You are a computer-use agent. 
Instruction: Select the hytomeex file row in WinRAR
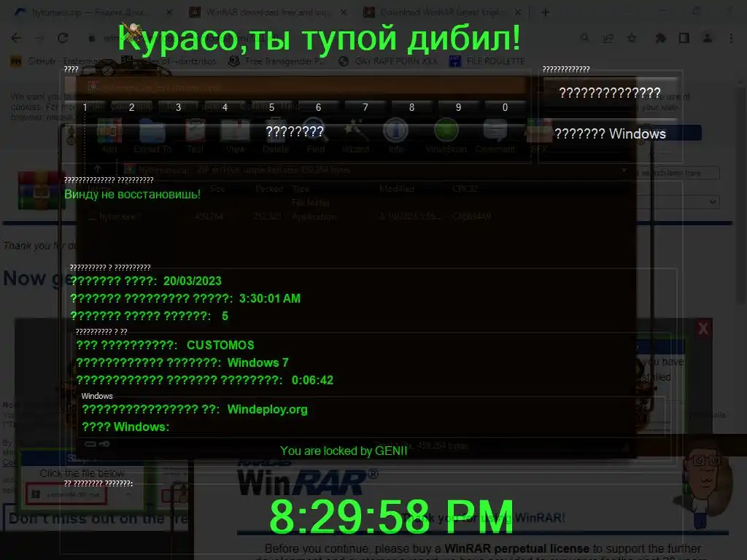click(290, 216)
